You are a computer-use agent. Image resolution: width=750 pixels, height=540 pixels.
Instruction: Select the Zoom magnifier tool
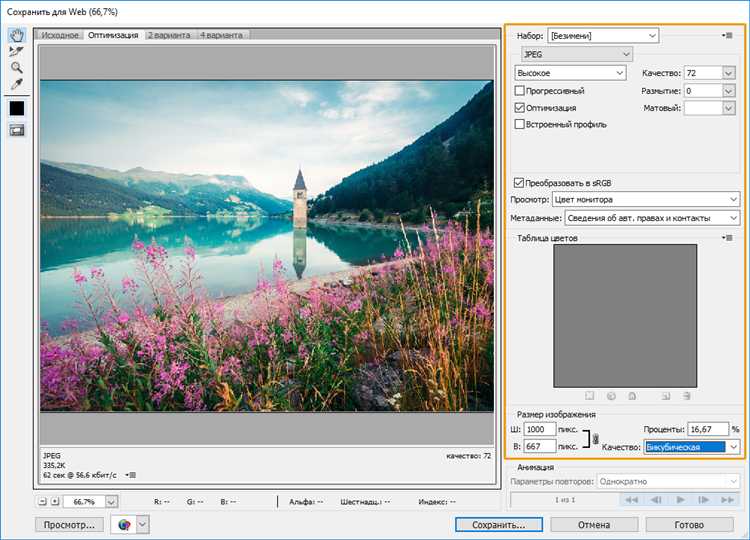point(17,67)
